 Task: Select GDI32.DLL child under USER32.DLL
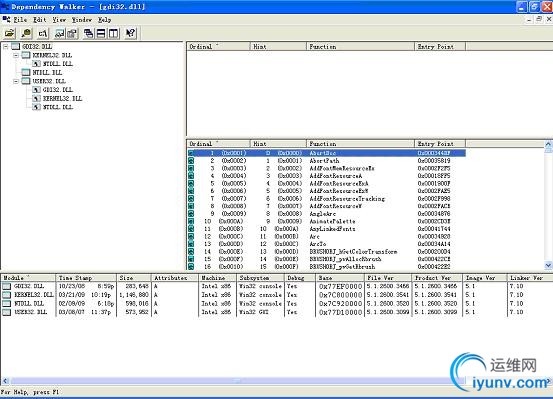click(58, 90)
